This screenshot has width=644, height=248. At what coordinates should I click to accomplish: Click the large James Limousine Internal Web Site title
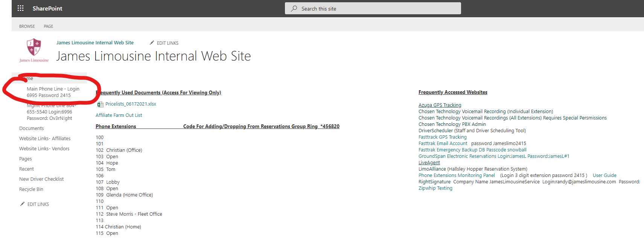(x=154, y=56)
